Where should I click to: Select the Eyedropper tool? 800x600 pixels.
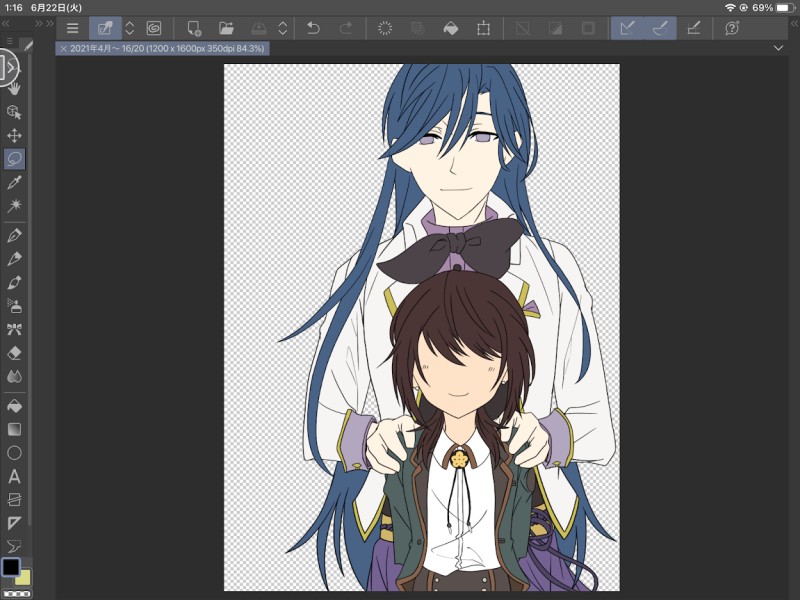[14, 182]
